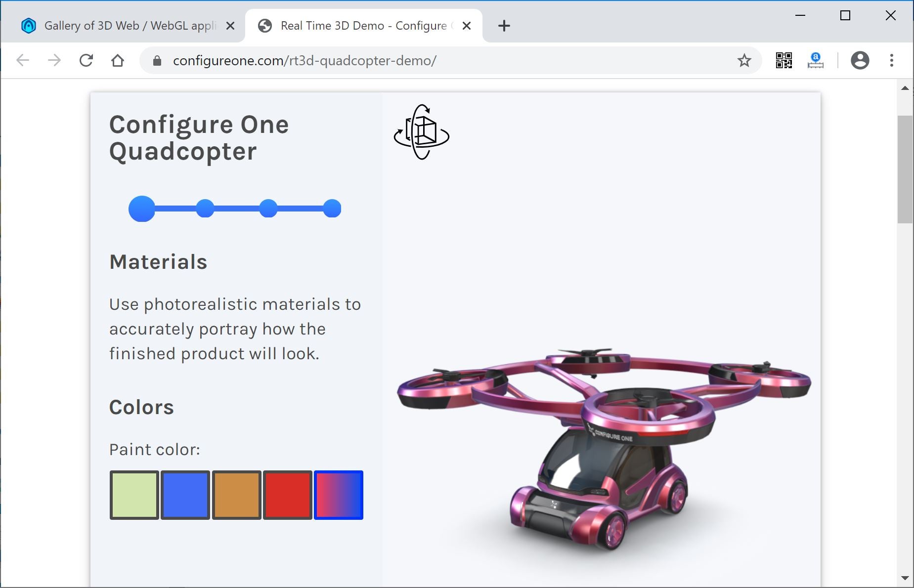Select the orange paint color
914x588 pixels.
(237, 495)
